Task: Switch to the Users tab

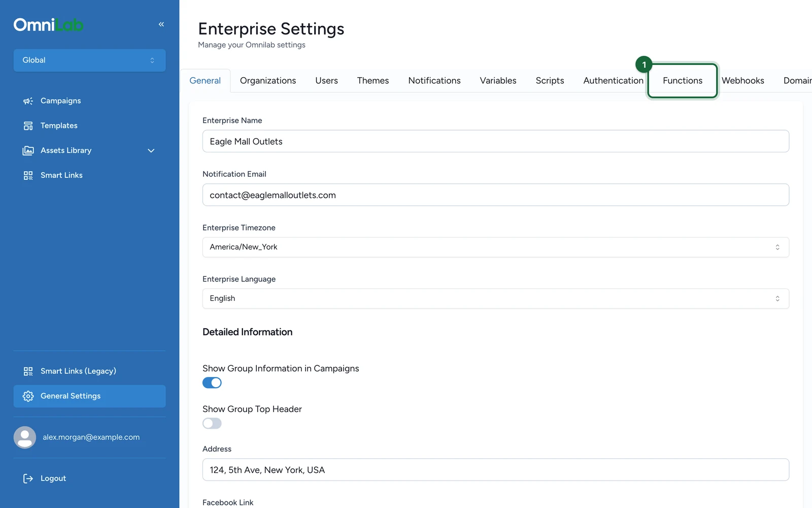Action: pyautogui.click(x=326, y=81)
